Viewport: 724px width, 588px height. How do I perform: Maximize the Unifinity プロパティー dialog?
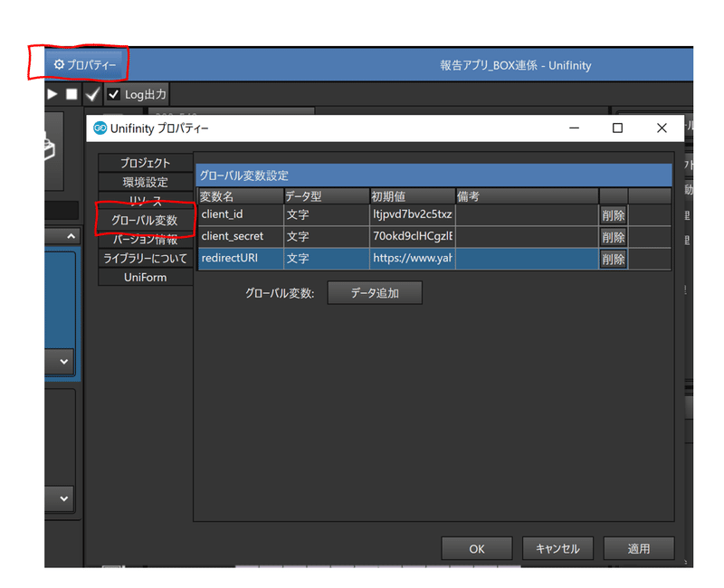click(x=617, y=128)
